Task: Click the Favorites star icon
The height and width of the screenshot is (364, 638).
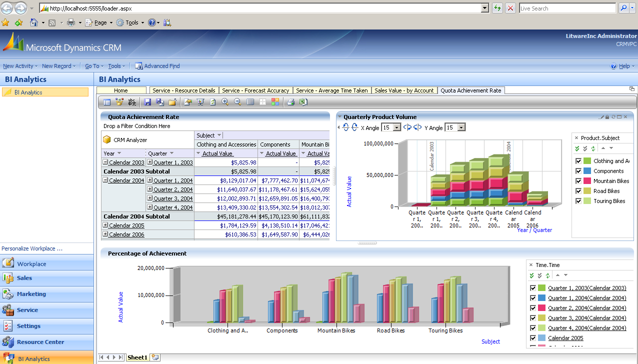Action: tap(5, 22)
